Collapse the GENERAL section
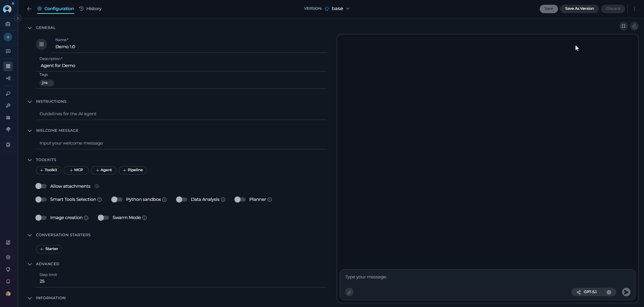The image size is (644, 307). (x=30, y=28)
